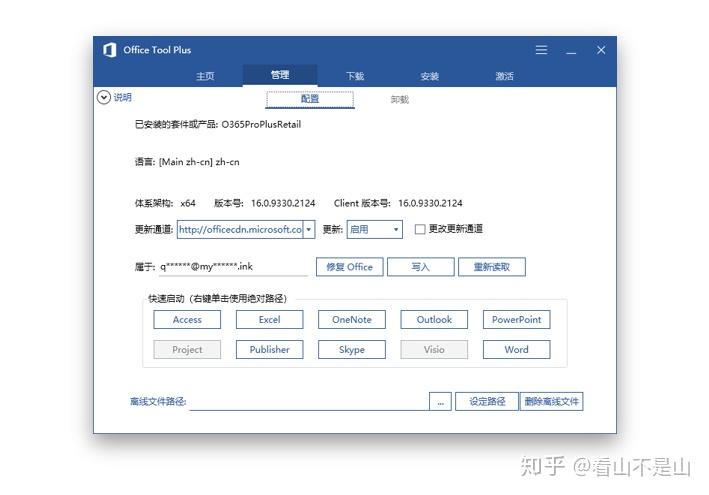Click the 删除离线文件 button
709x495 pixels.
552,401
